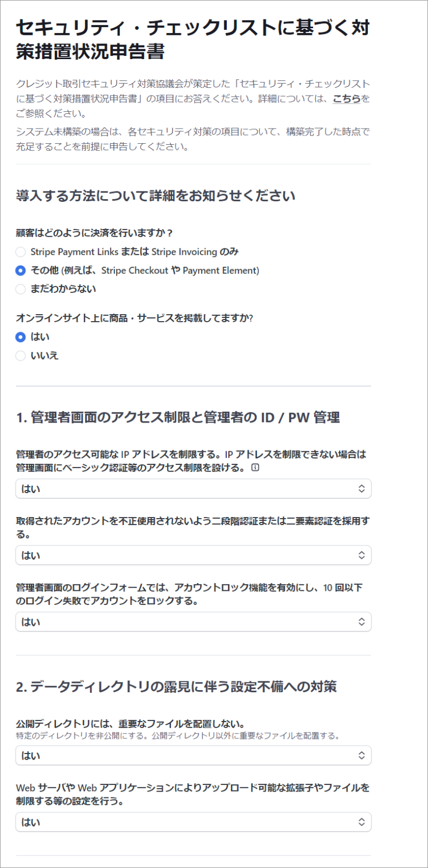Open the IP address restriction answer dropdown

click(193, 489)
